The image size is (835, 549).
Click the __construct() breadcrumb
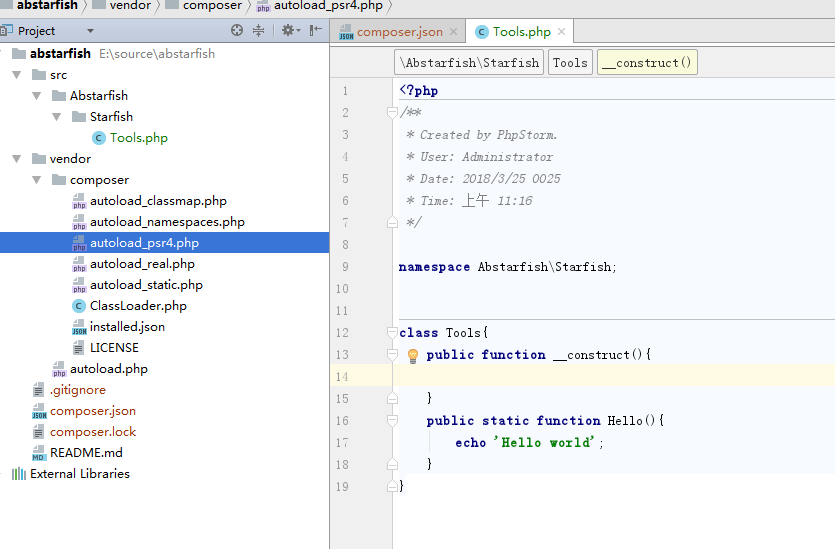(647, 63)
